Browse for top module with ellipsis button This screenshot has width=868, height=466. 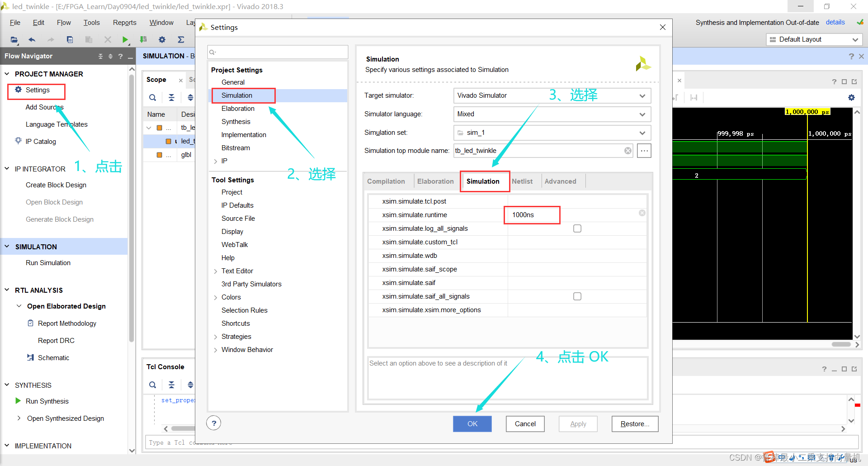[x=644, y=151]
